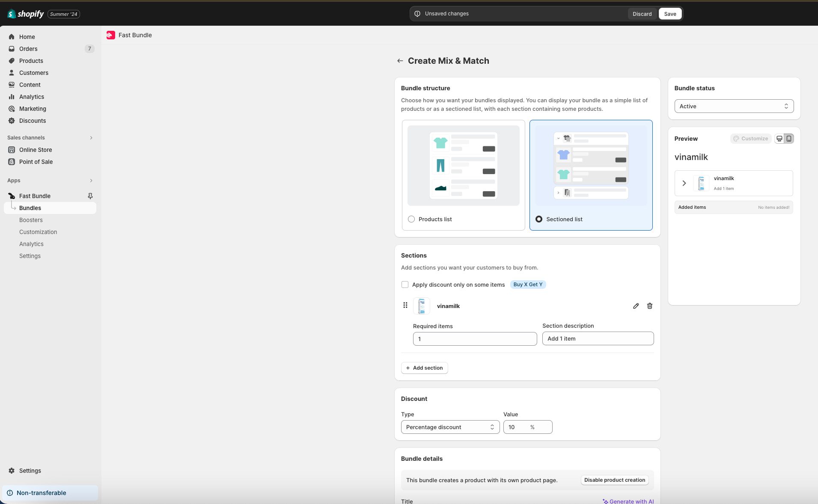Open the Bundle status dropdown
Viewport: 818px width, 504px height.
734,106
